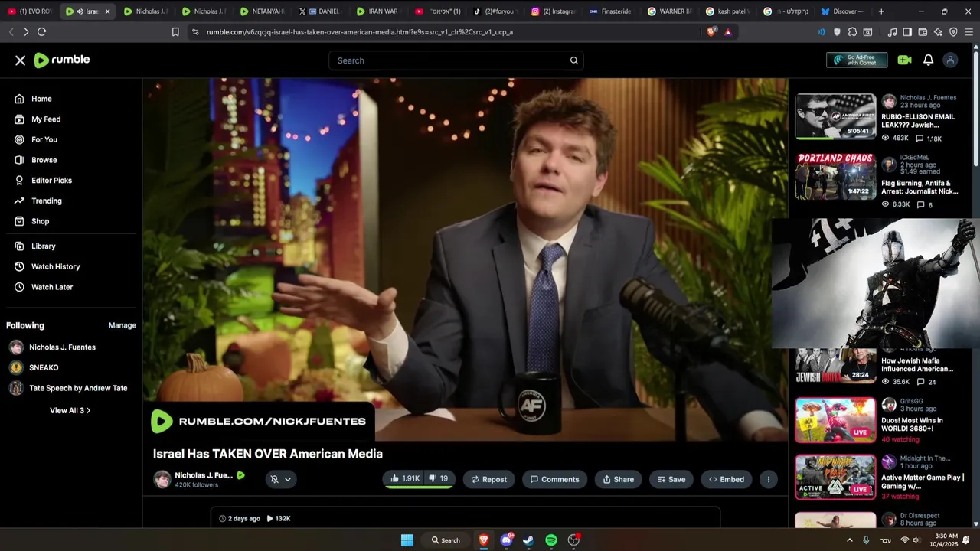This screenshot has height=551, width=980.
Task: Open Steam from taskbar
Action: (x=528, y=540)
